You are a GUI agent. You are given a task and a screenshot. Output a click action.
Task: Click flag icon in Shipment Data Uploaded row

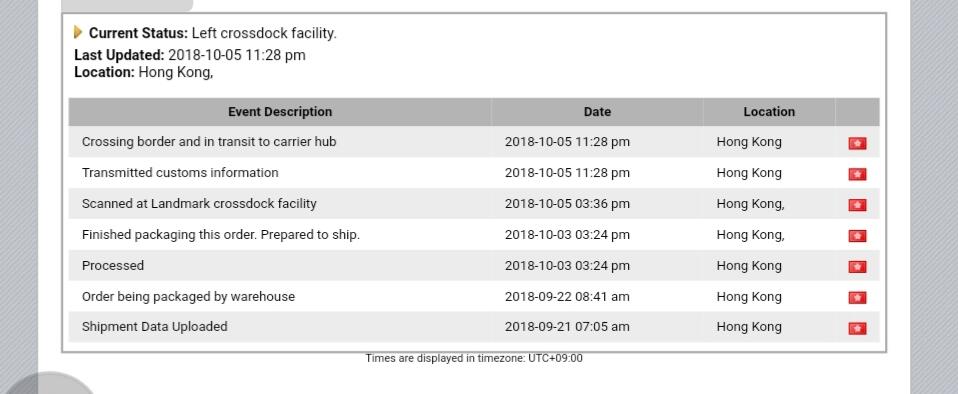tap(857, 328)
